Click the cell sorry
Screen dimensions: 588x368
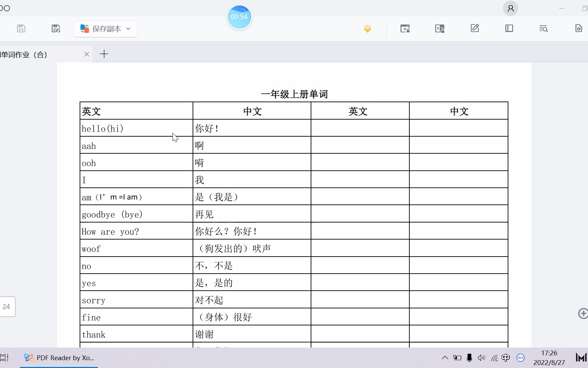tap(136, 300)
